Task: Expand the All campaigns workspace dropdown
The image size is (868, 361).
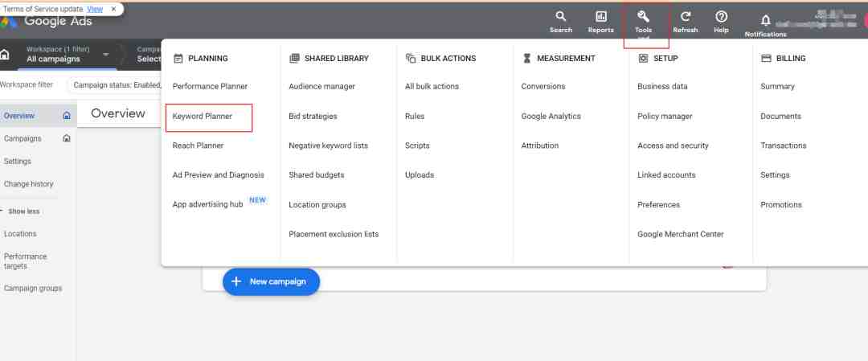Action: [106, 54]
